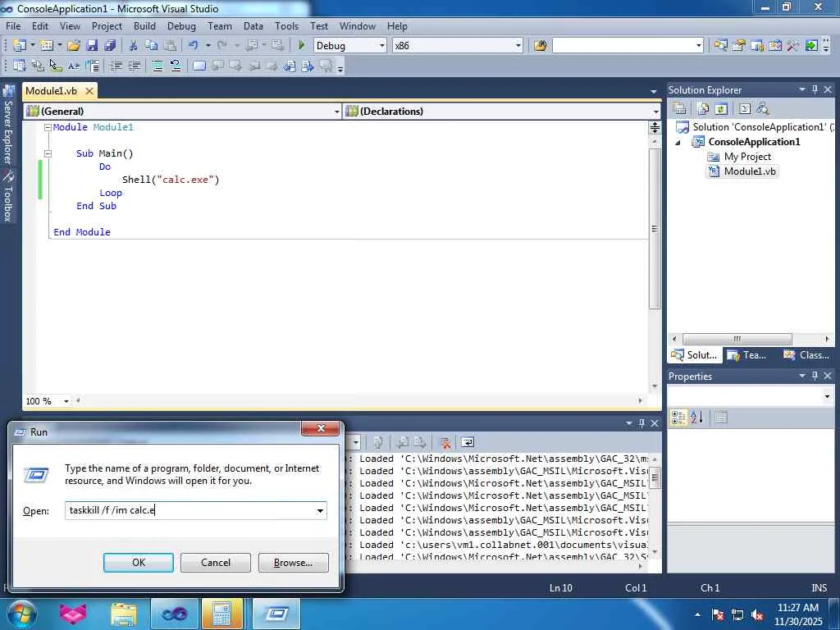Click the Copy icon in toolbar
Screen dimensions: 840x630
pyautogui.click(x=152, y=46)
